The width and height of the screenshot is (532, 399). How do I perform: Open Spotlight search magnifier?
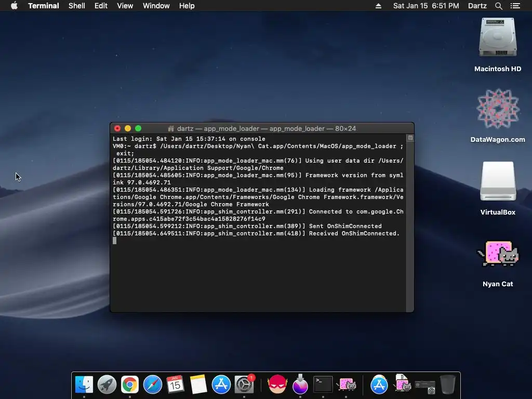pyautogui.click(x=498, y=6)
